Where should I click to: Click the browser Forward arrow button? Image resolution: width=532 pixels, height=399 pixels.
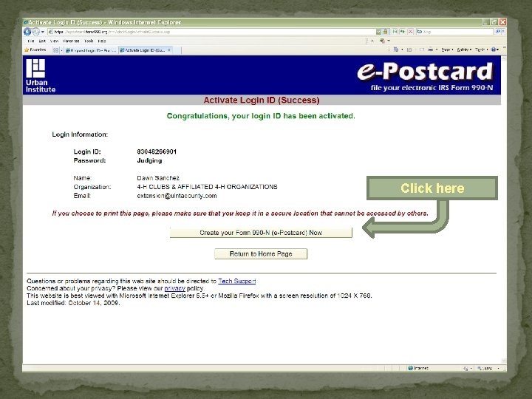pos(35,32)
